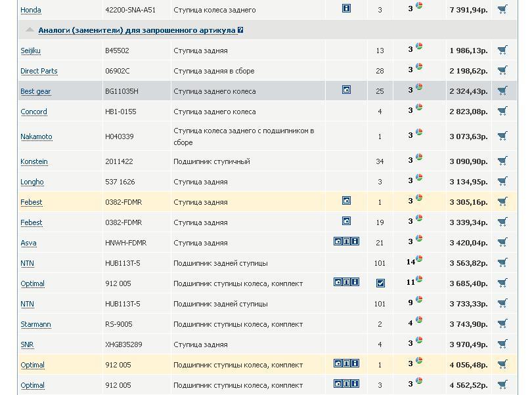
Task: Add Optimal at 4 562,52р. to cart
Action: coord(502,385)
